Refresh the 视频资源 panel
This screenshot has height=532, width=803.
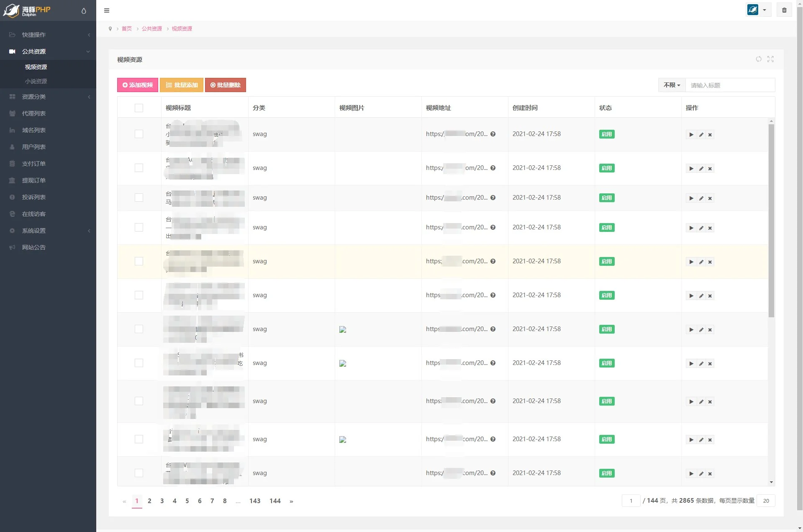758,59
